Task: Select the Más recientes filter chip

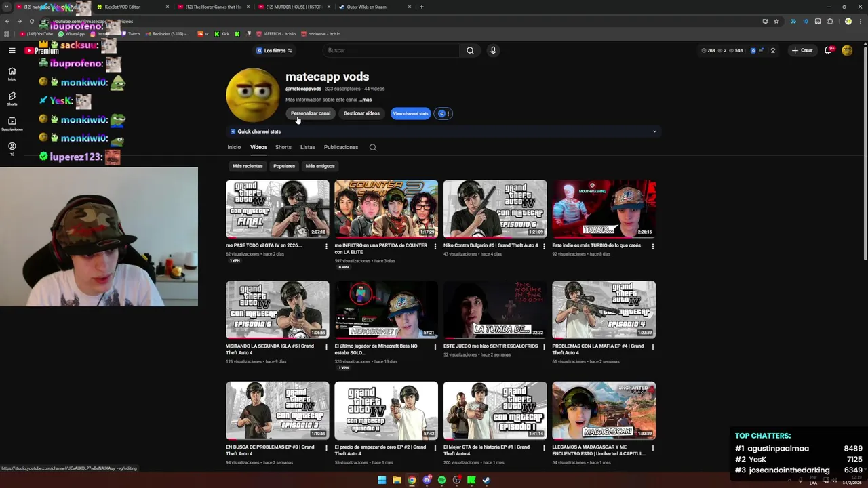Action: pyautogui.click(x=248, y=166)
